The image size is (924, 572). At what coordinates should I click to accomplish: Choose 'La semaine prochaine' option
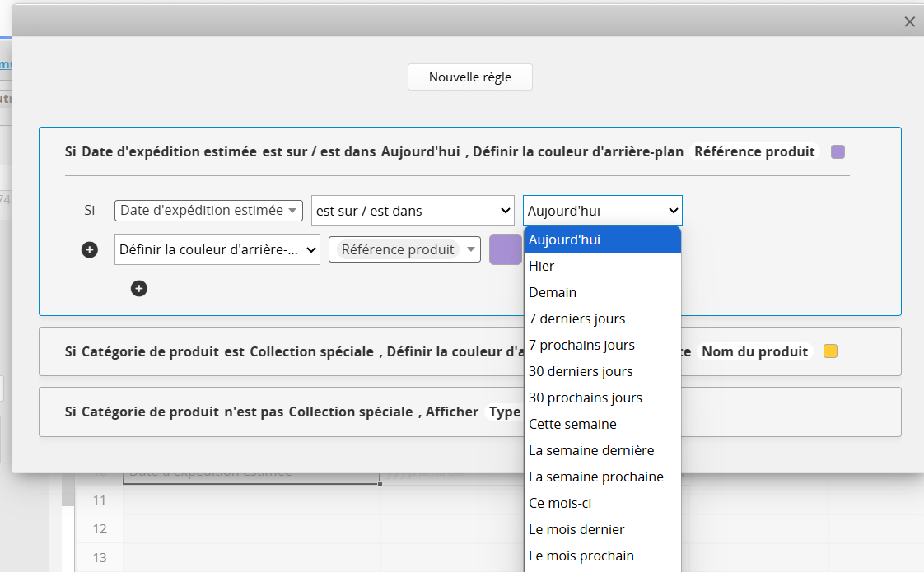tap(602, 477)
